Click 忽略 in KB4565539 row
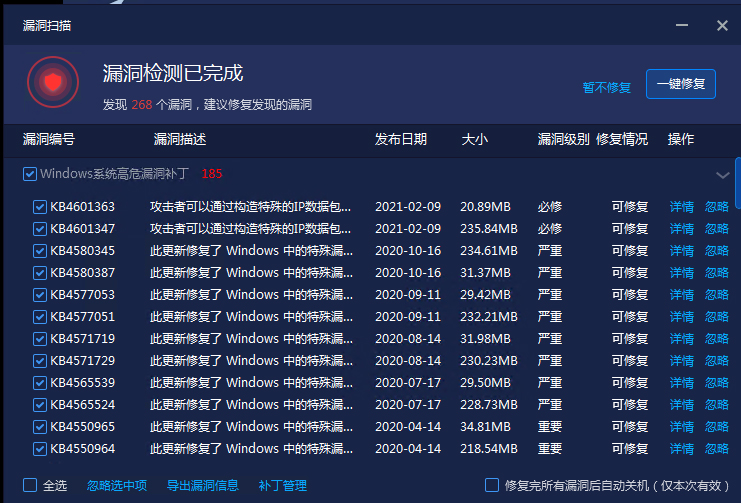The height and width of the screenshot is (503, 741). tap(717, 382)
